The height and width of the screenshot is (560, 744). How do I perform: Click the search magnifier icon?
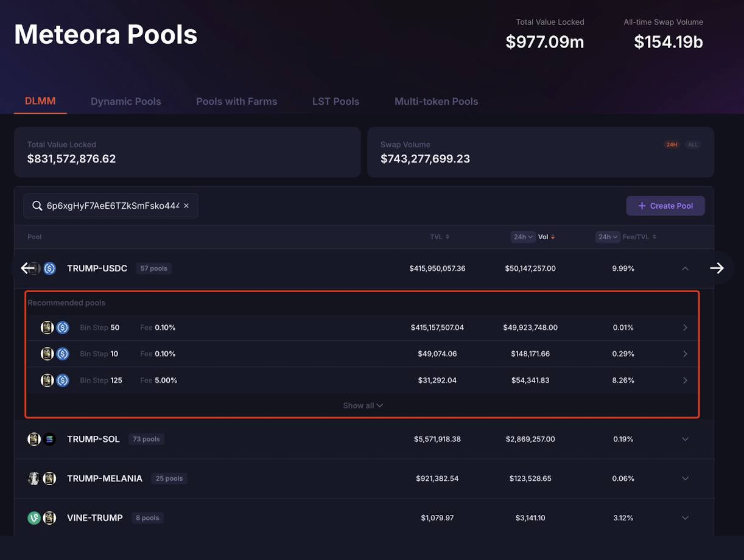pyautogui.click(x=37, y=206)
